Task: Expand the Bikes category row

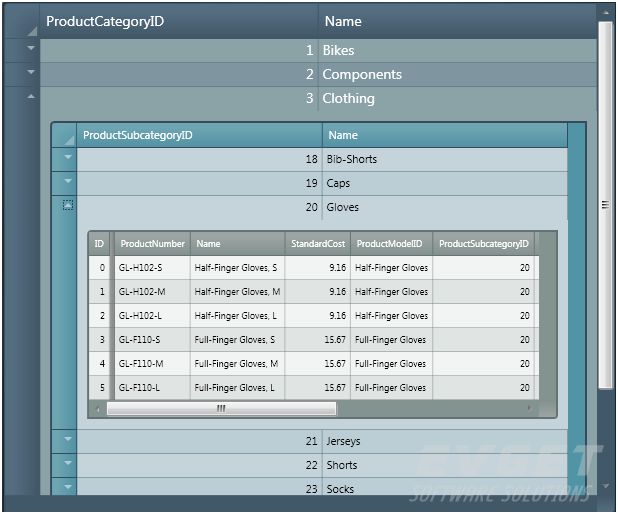Action: (31, 48)
